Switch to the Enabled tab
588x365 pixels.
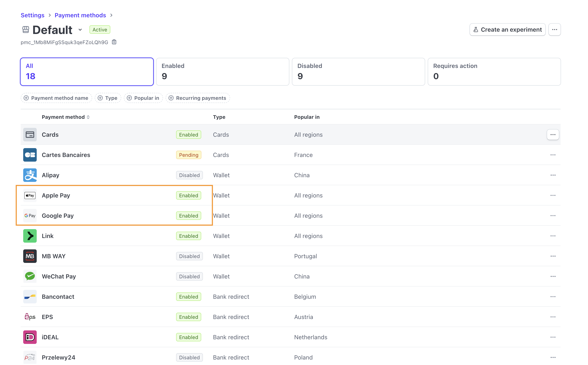(x=222, y=72)
